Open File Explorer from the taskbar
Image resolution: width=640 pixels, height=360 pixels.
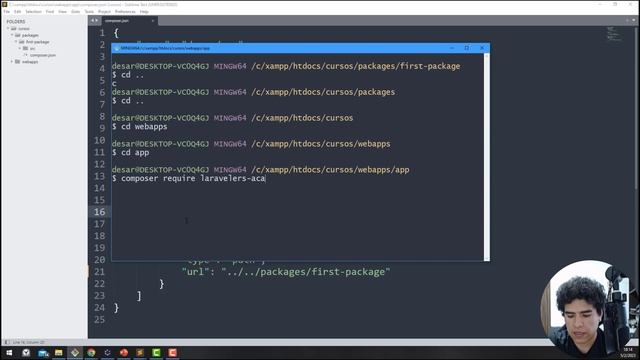[x=59, y=352]
